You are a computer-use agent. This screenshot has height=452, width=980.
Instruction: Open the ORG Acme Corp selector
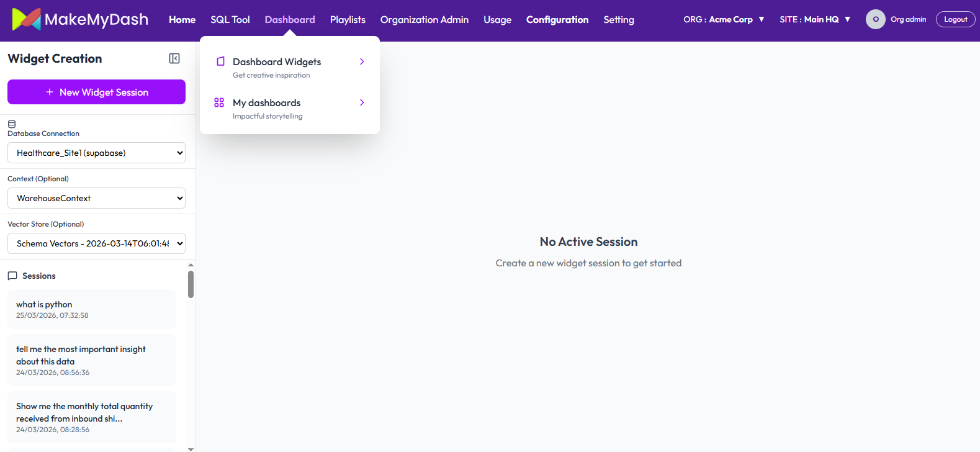pos(724,19)
